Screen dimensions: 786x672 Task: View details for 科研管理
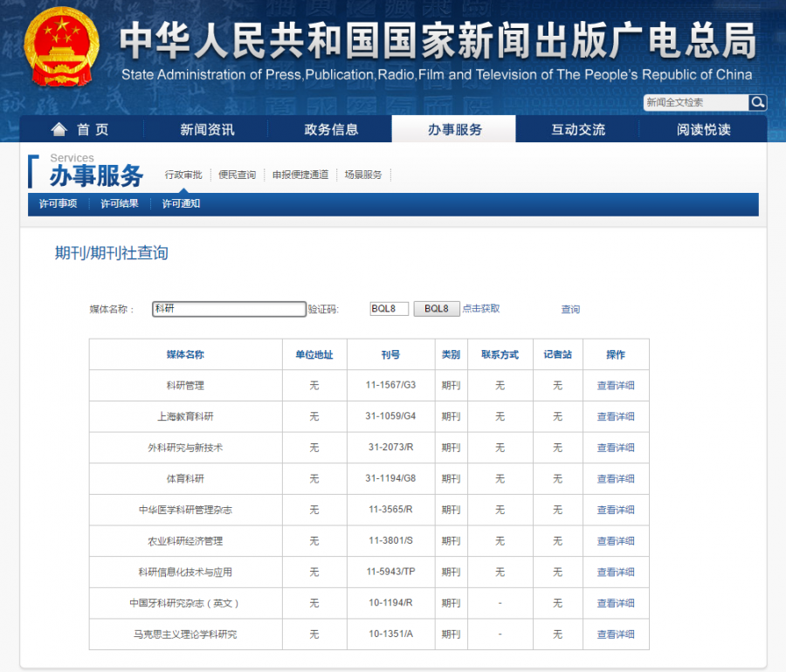(x=616, y=386)
